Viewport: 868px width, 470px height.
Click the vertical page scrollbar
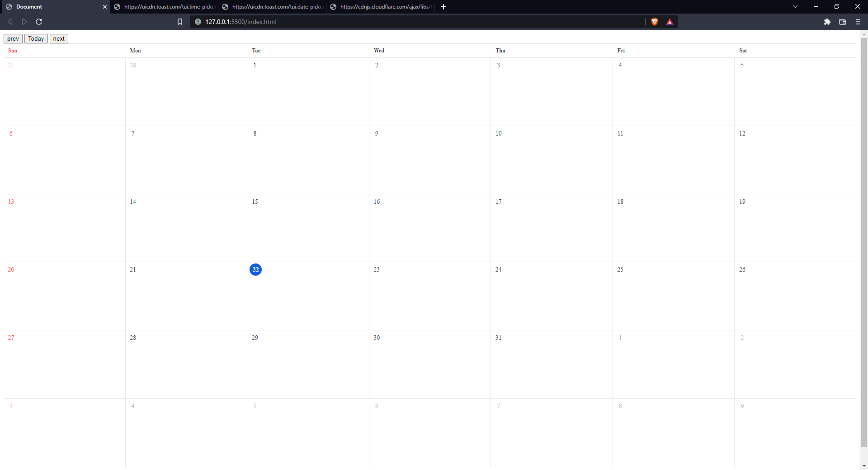coord(864,249)
